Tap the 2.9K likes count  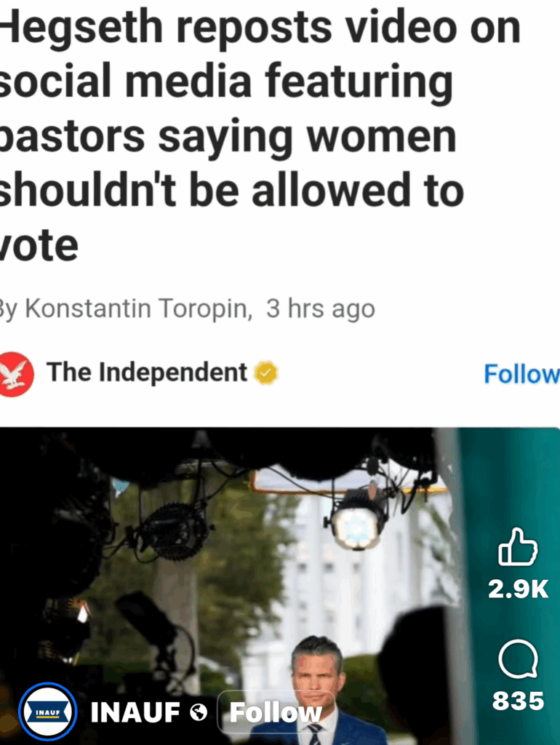click(x=519, y=589)
